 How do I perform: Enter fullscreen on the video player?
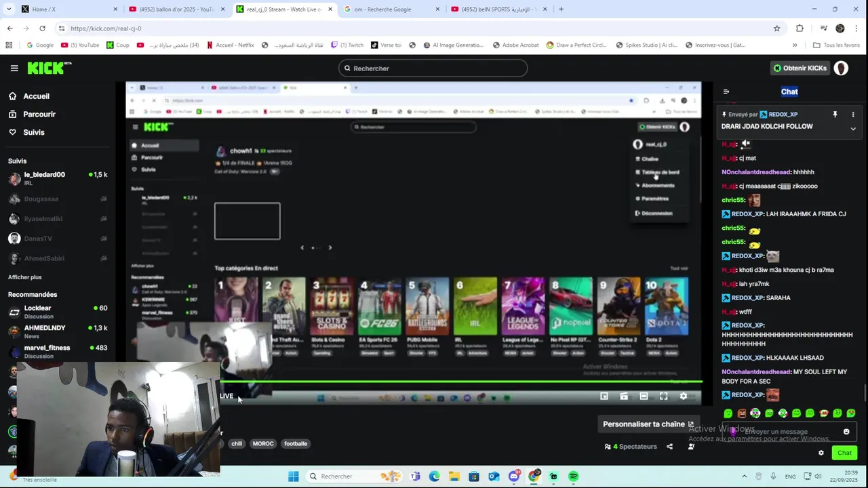[x=664, y=396]
